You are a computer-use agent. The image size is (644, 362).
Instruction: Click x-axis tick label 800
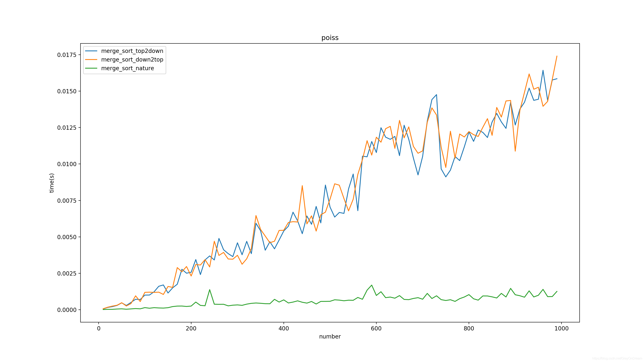click(x=469, y=329)
